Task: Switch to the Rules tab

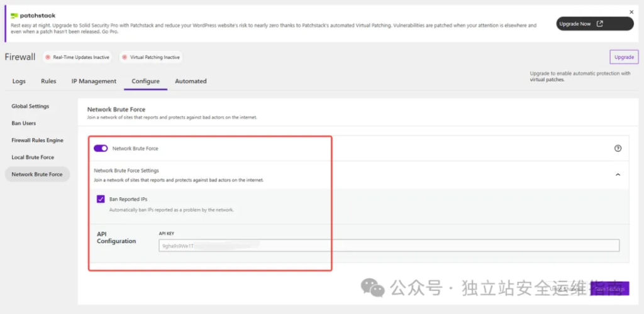Action: tap(48, 81)
